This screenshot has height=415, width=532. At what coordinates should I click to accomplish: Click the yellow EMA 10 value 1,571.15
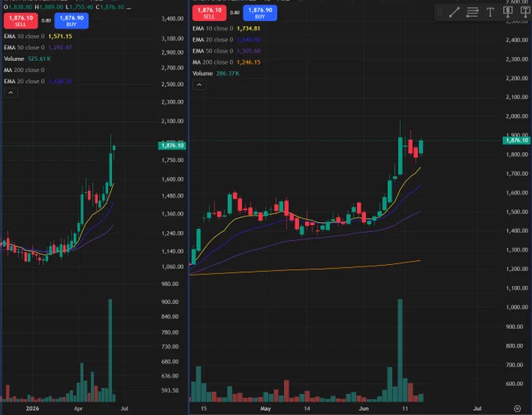point(60,36)
